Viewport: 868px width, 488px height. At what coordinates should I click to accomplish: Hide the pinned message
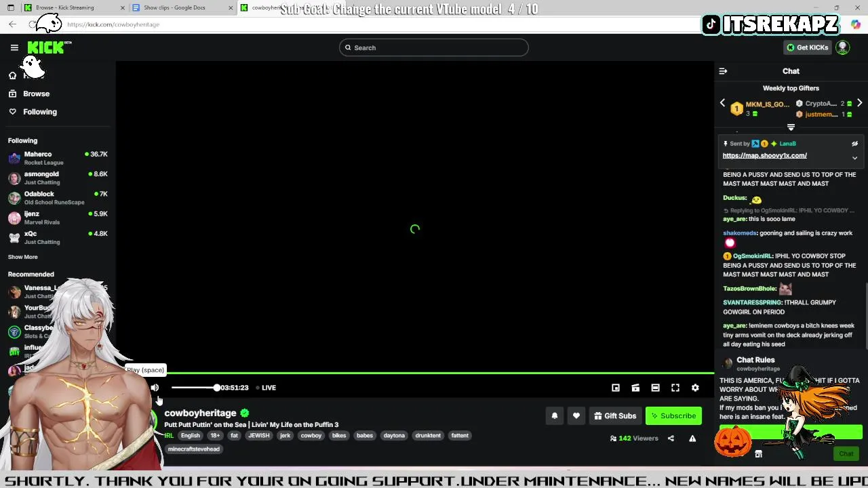pyautogui.click(x=854, y=144)
